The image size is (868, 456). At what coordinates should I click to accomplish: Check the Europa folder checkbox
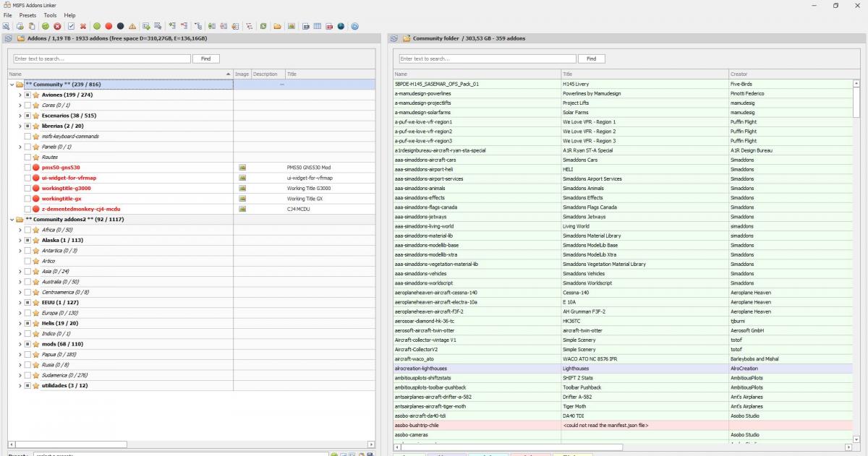point(27,313)
